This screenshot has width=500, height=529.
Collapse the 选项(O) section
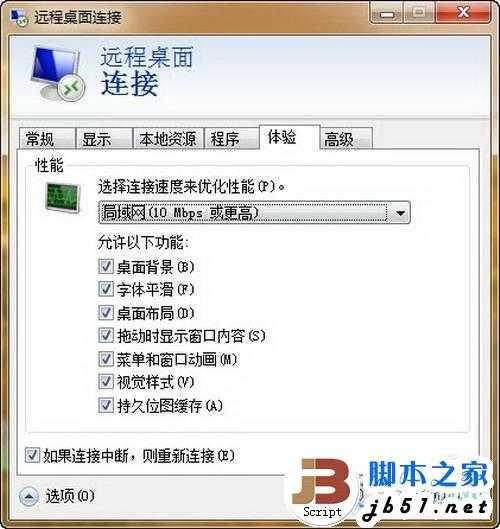[57, 496]
